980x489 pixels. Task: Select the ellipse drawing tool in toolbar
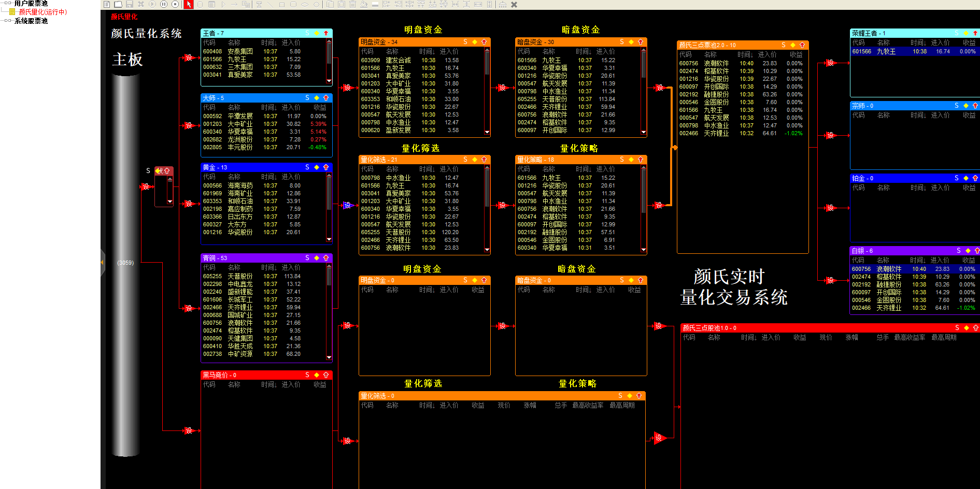click(x=304, y=4)
